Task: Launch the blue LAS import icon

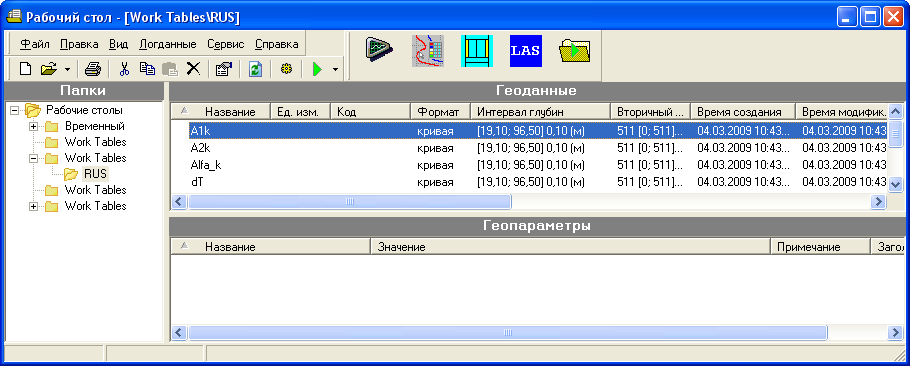Action: tap(526, 50)
